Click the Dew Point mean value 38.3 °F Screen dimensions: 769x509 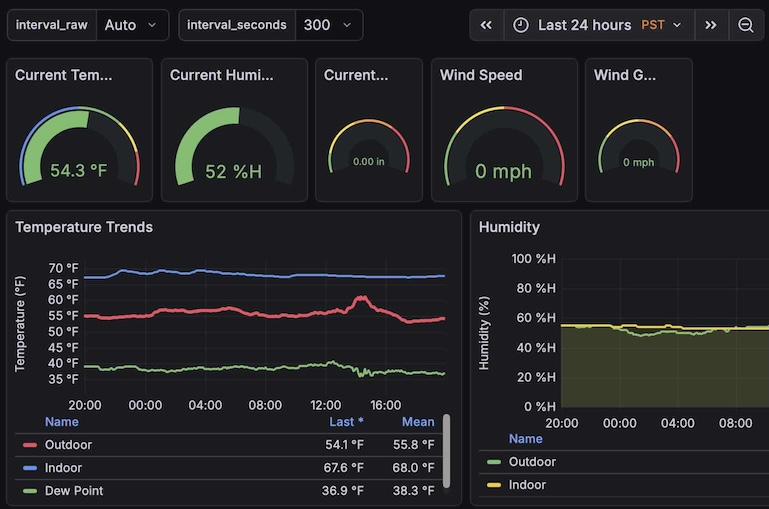[413, 491]
